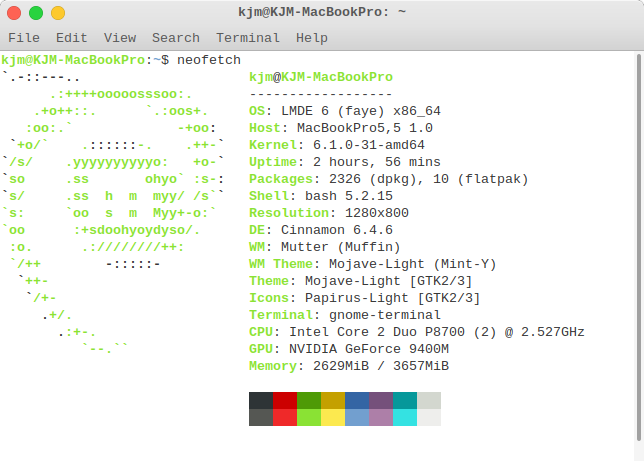Close the terminal with the red button
Viewport: 644px width, 461px height.
14,13
